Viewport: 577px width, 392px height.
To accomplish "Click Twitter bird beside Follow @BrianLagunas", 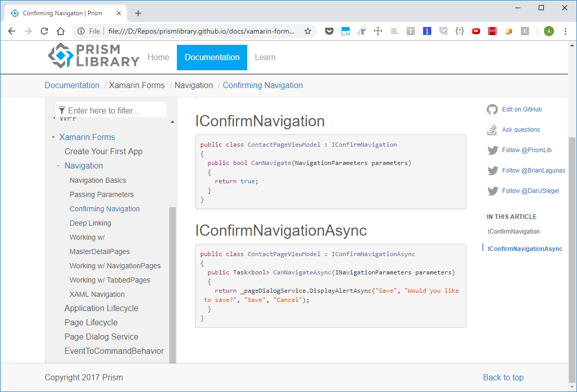I will 493,171.
